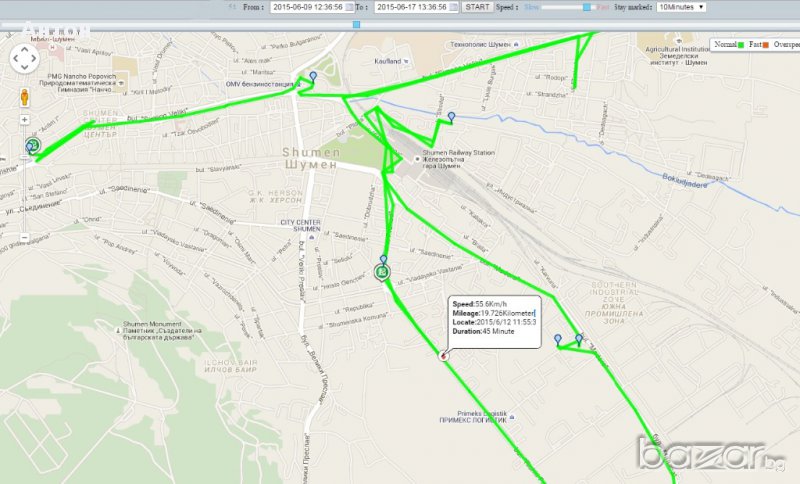Open calendar picker beside From date

(351, 7)
